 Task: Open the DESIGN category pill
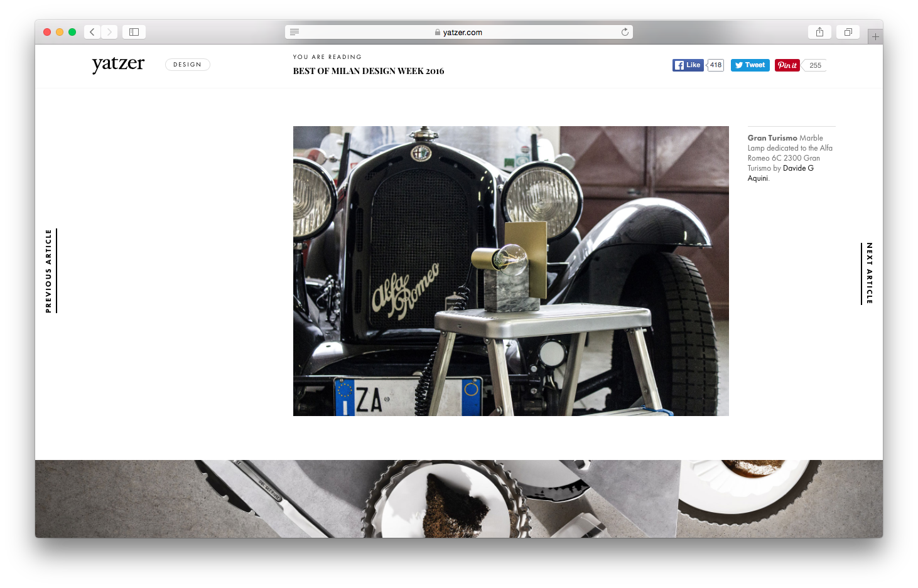[x=188, y=65]
